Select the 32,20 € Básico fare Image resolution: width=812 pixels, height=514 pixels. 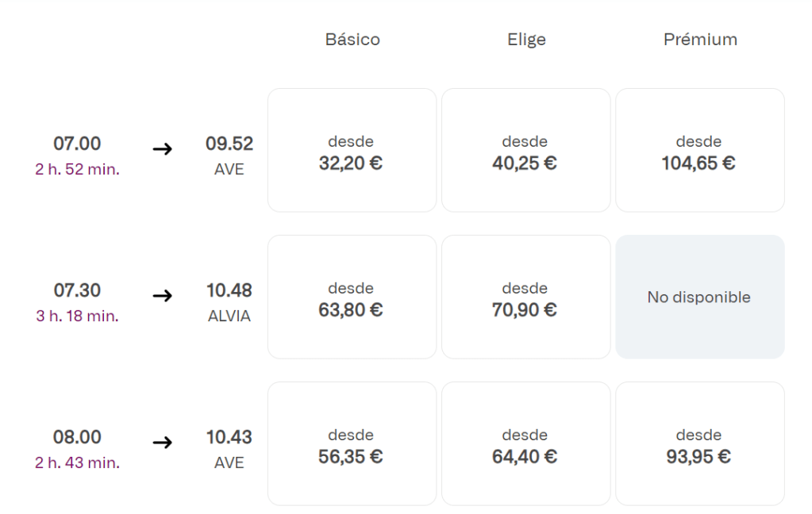pos(352,151)
